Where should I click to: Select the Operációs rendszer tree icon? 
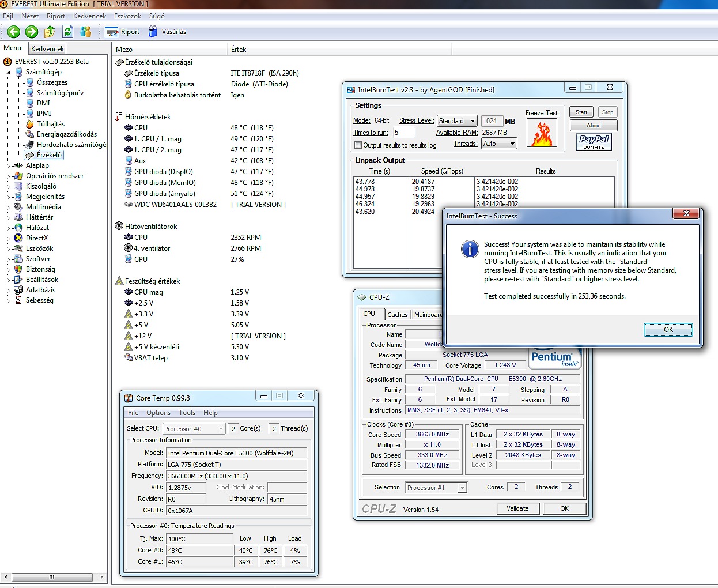coord(18,176)
